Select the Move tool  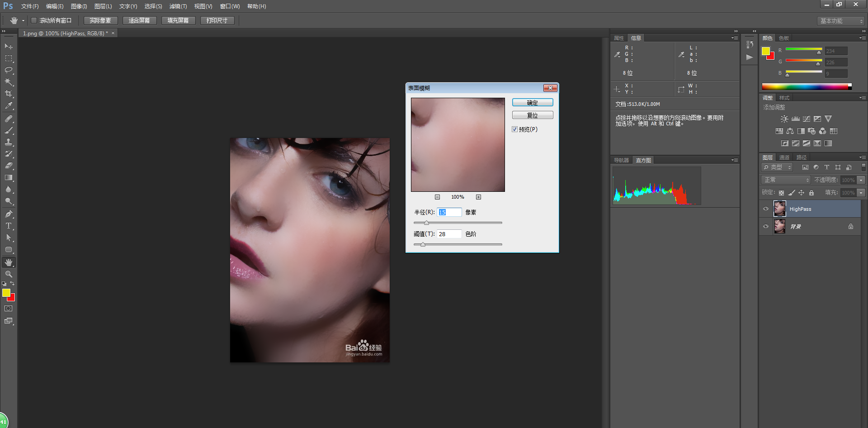tap(9, 46)
